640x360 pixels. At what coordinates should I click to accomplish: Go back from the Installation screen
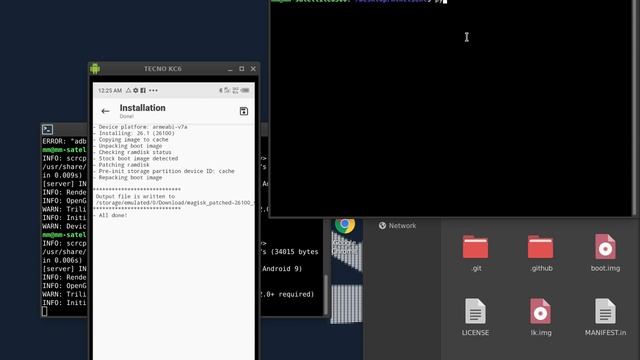[105, 111]
